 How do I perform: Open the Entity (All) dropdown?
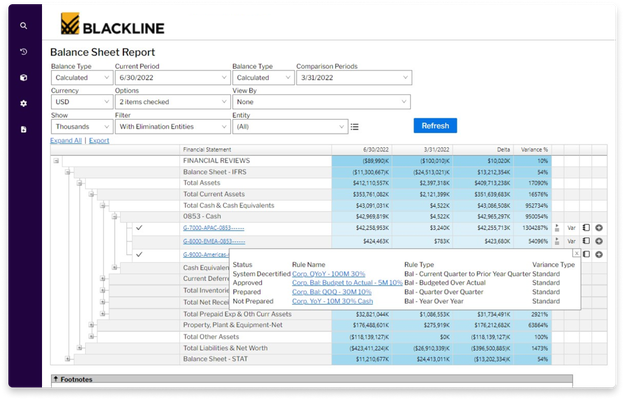pos(290,127)
